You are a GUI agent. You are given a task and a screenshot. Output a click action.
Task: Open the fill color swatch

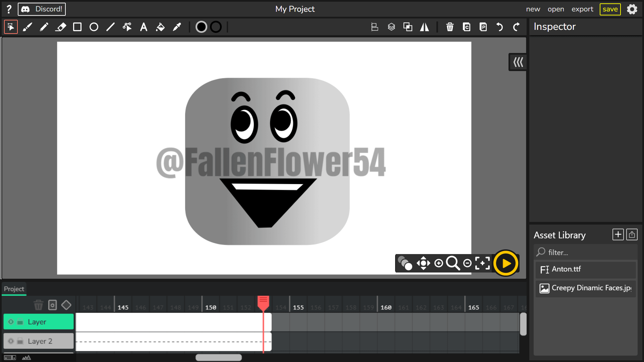coord(201,27)
